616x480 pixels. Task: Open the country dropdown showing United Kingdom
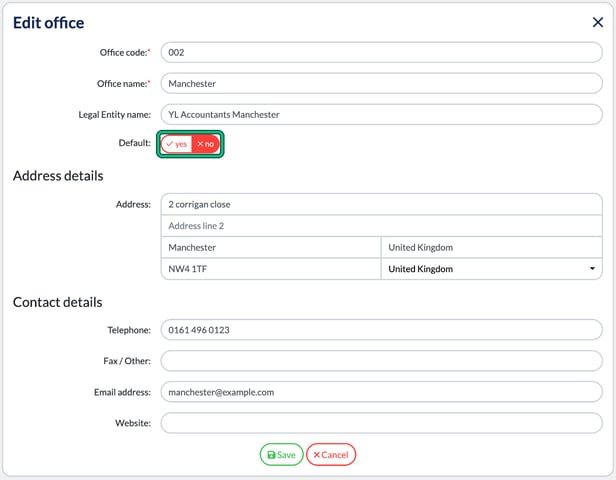point(491,269)
